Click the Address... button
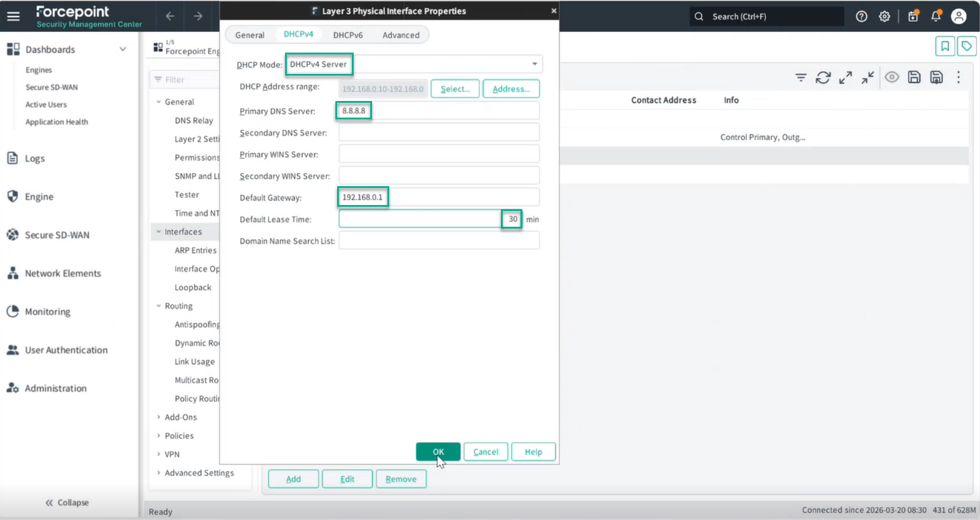Image resolution: width=980 pixels, height=520 pixels. (x=511, y=89)
